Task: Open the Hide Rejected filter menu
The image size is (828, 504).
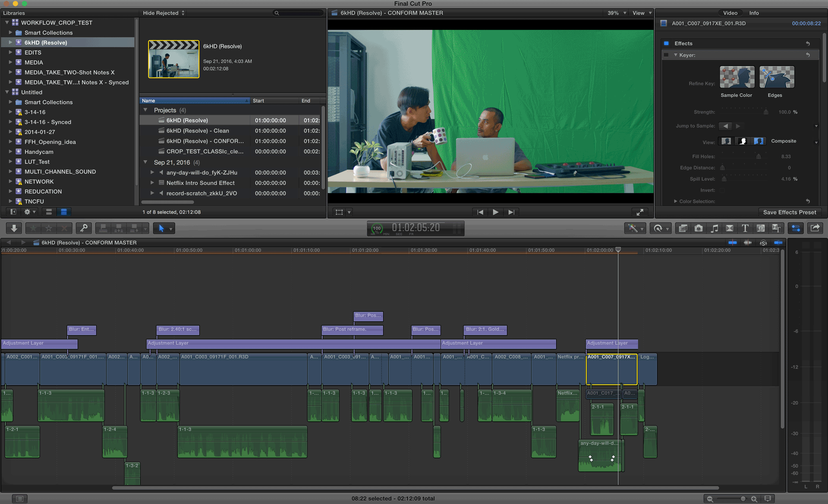Action: (x=162, y=13)
